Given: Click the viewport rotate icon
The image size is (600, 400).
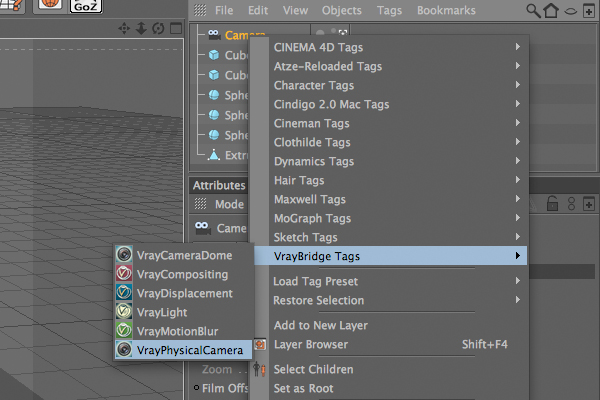Looking at the screenshot, I should 158,28.
